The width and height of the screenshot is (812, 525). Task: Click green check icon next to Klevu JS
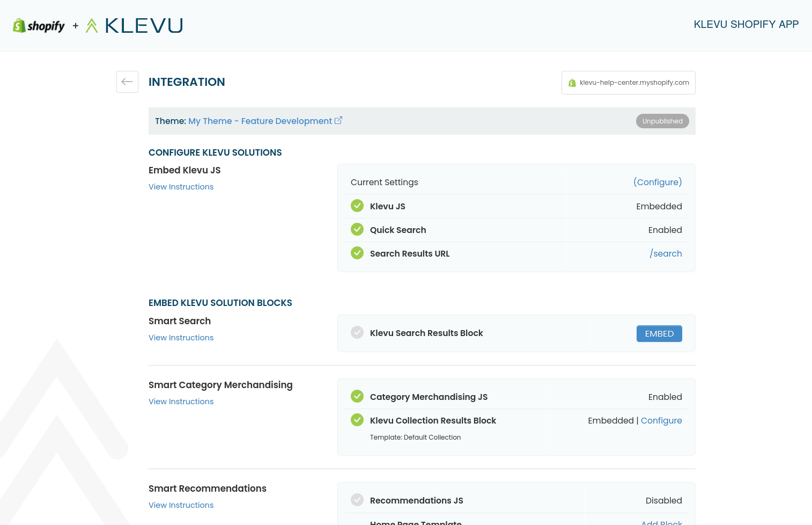[x=357, y=206]
